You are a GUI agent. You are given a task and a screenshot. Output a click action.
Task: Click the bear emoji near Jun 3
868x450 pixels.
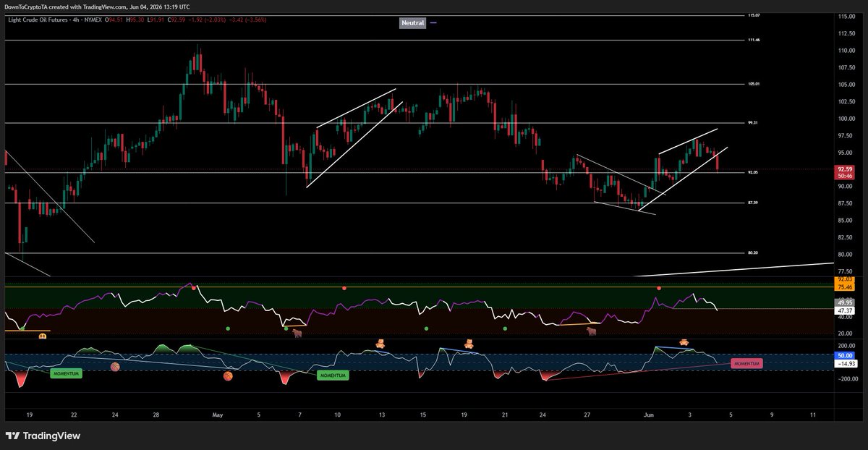coord(684,341)
